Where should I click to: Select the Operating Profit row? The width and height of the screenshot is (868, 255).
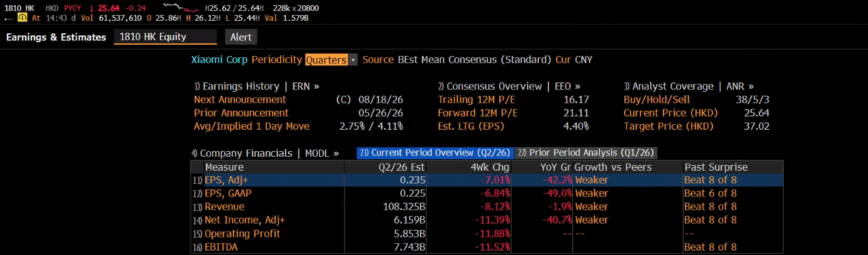pos(487,234)
